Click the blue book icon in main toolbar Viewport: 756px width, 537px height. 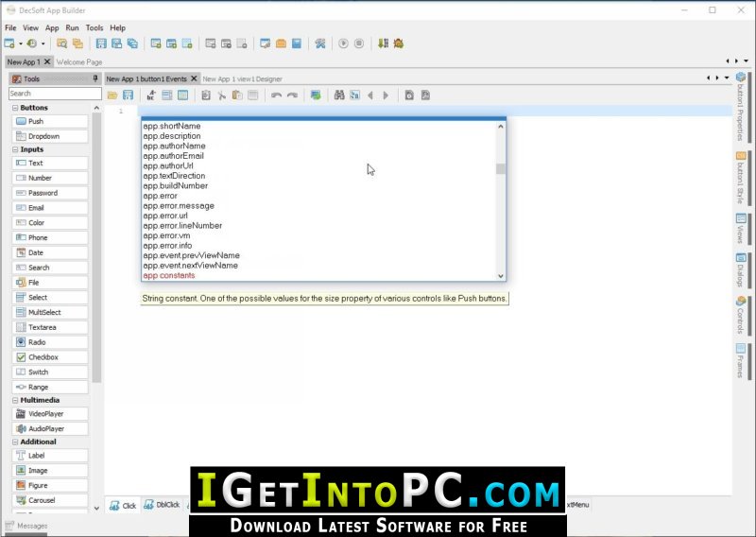pos(297,43)
